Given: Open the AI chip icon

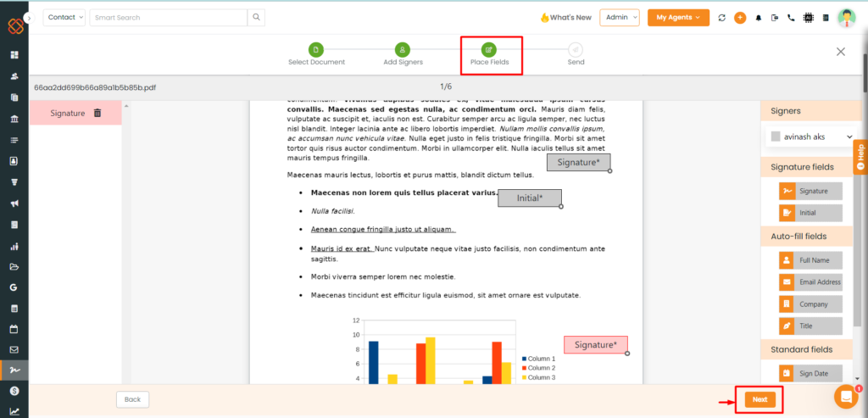Looking at the screenshot, I should (x=808, y=18).
